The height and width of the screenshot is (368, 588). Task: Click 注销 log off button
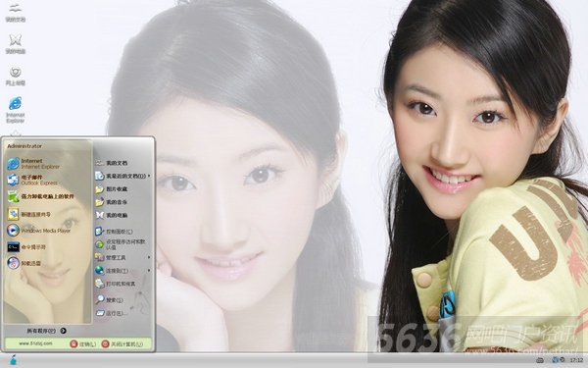pos(83,344)
